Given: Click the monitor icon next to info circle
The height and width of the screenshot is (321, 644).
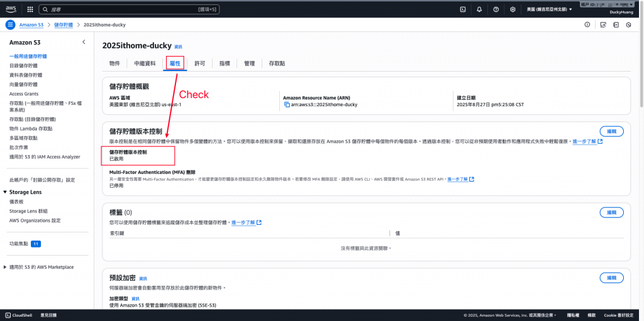Looking at the screenshot, I should click(603, 24).
